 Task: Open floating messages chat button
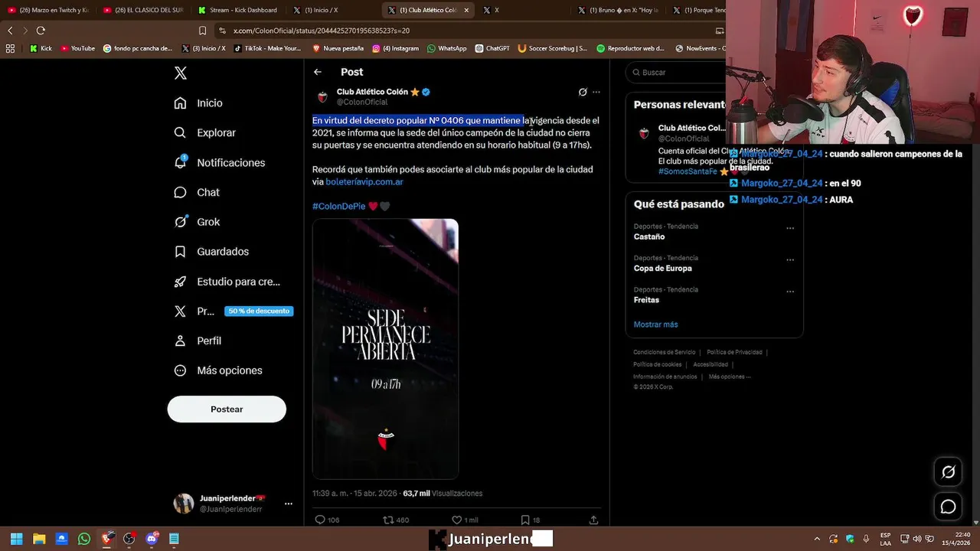pyautogui.click(x=948, y=507)
